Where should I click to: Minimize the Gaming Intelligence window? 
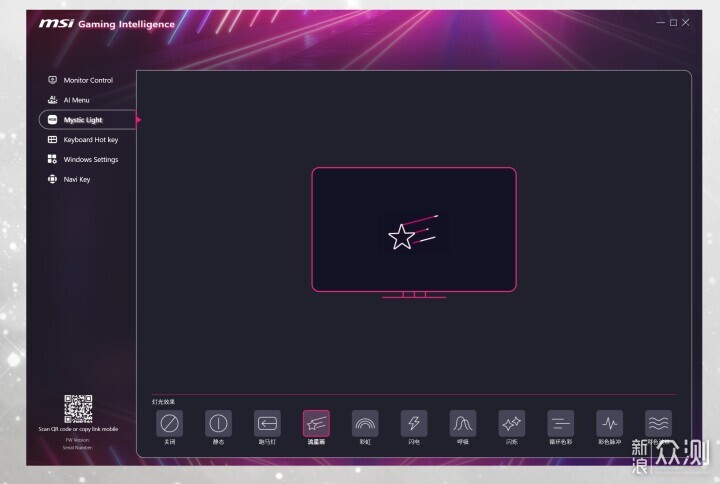click(x=660, y=23)
